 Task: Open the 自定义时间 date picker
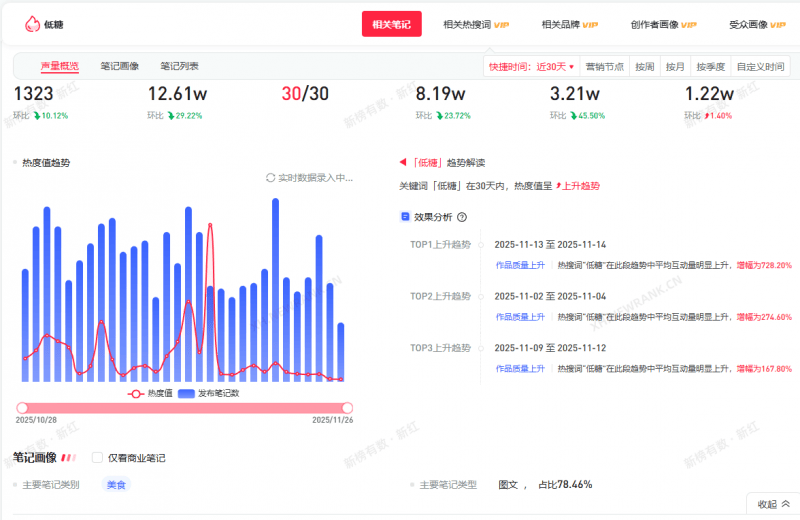760,67
